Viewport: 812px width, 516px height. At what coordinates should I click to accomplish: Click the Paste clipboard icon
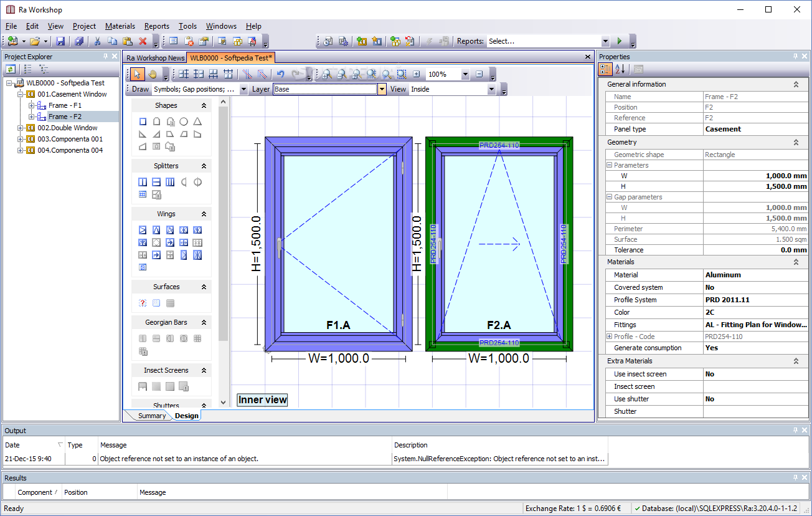128,41
